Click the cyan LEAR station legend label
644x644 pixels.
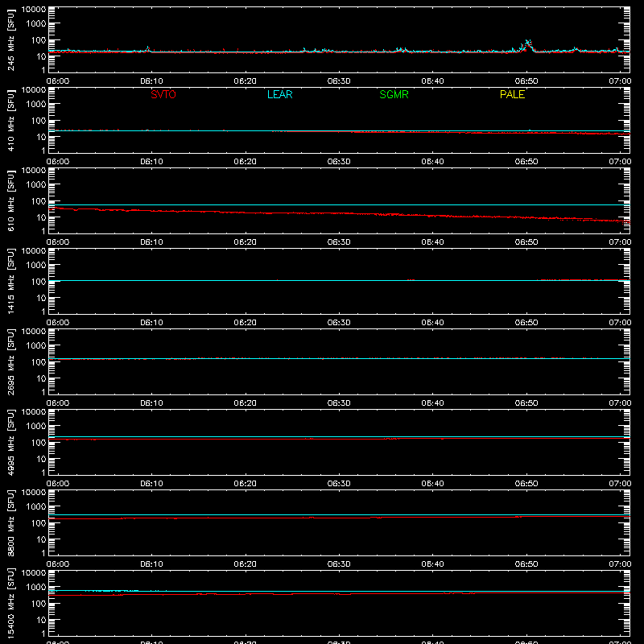coord(279,94)
